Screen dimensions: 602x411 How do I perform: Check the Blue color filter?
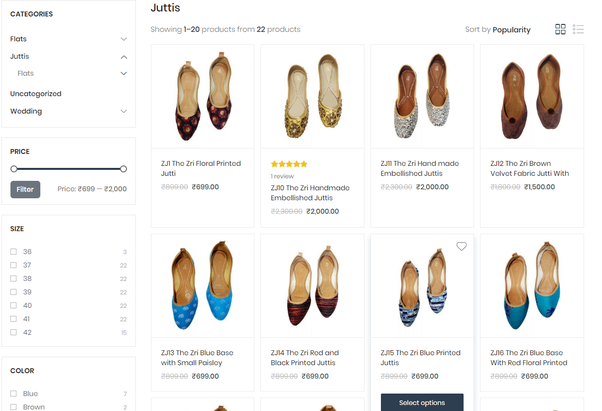click(x=14, y=394)
